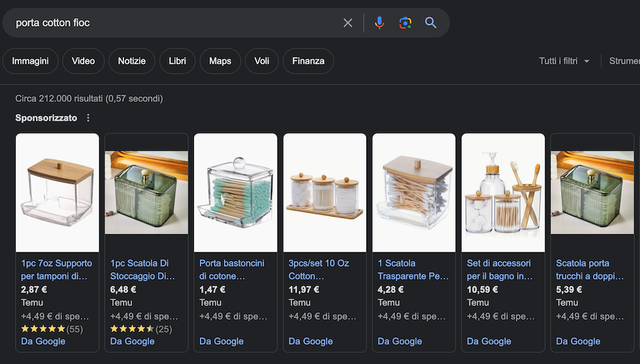Click Da Google under the 1,47 € product
The height and width of the screenshot is (364, 640).
pos(221,341)
